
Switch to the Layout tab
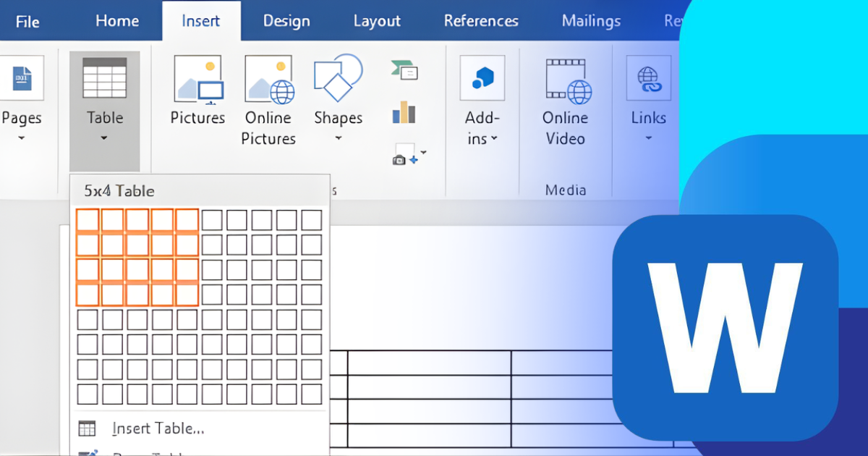point(377,21)
